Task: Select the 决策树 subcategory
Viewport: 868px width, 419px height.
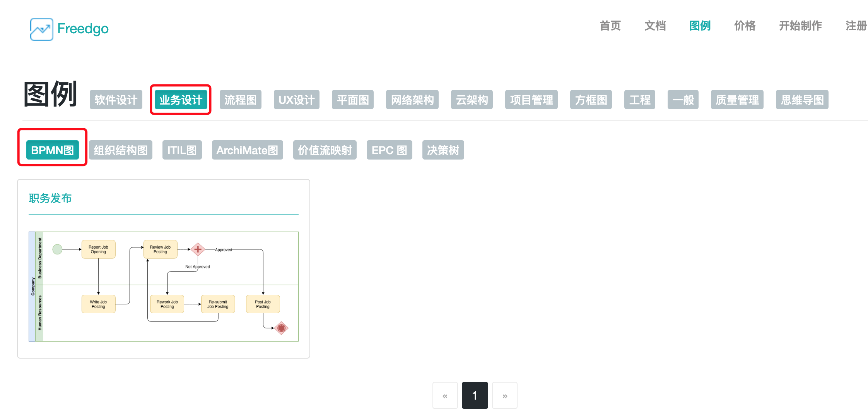Action: [443, 150]
